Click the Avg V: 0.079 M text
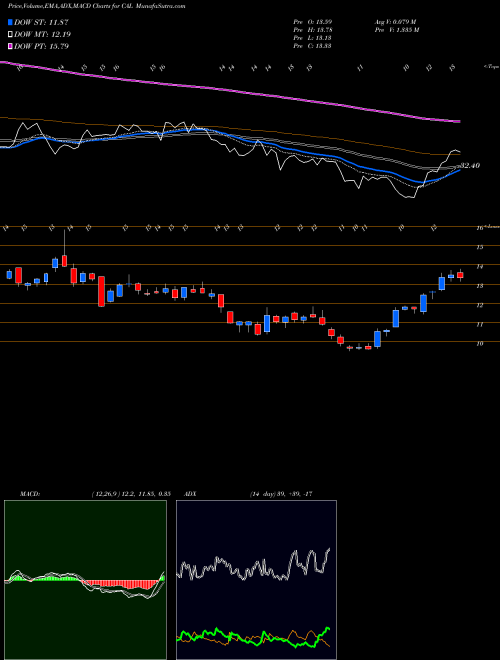The height and width of the screenshot is (660, 500). 395,22
